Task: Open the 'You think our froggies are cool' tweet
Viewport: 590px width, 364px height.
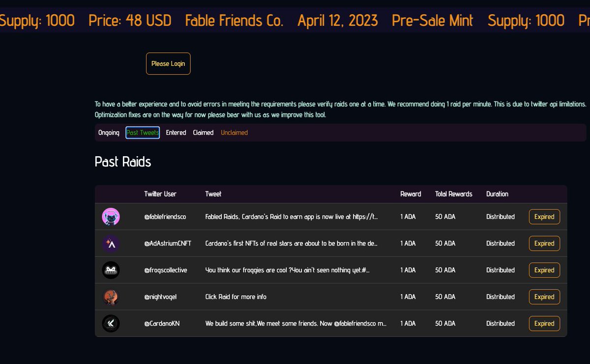Action: click(288, 270)
